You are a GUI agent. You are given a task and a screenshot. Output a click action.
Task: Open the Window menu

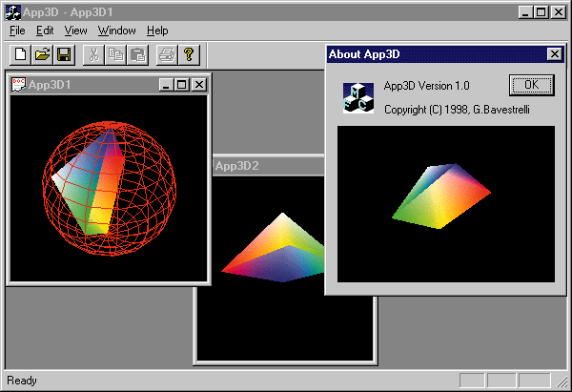pos(116,31)
